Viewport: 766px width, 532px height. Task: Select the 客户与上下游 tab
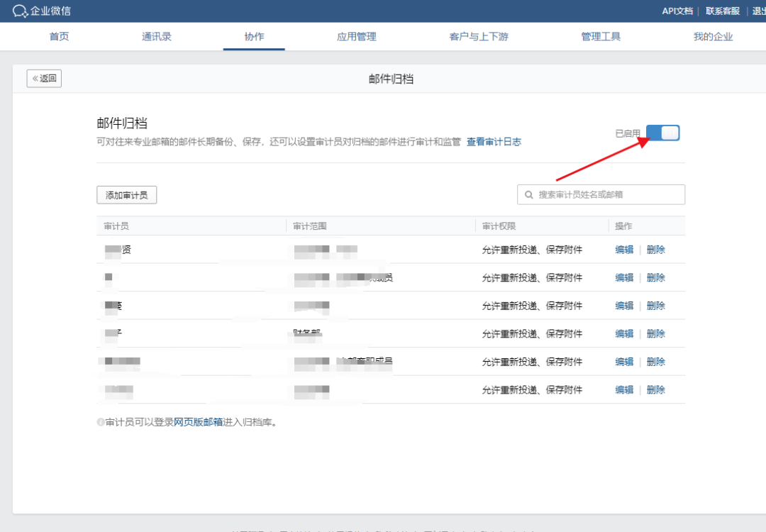click(x=475, y=36)
